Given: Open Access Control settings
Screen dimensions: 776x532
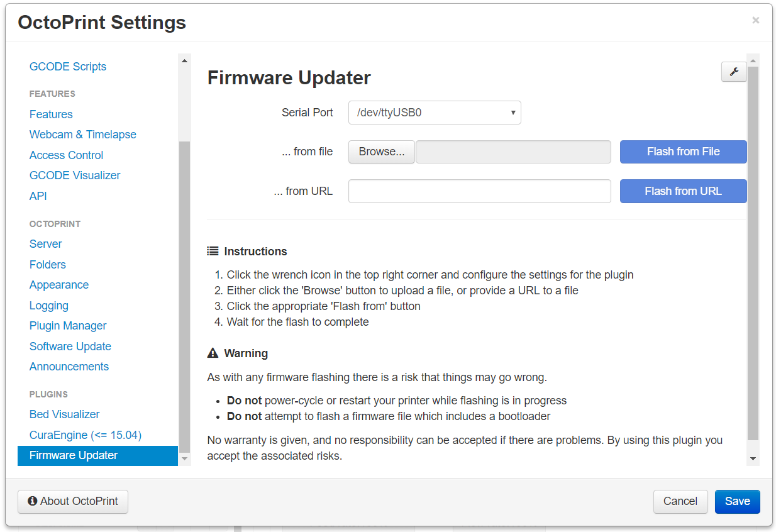Looking at the screenshot, I should [x=66, y=155].
